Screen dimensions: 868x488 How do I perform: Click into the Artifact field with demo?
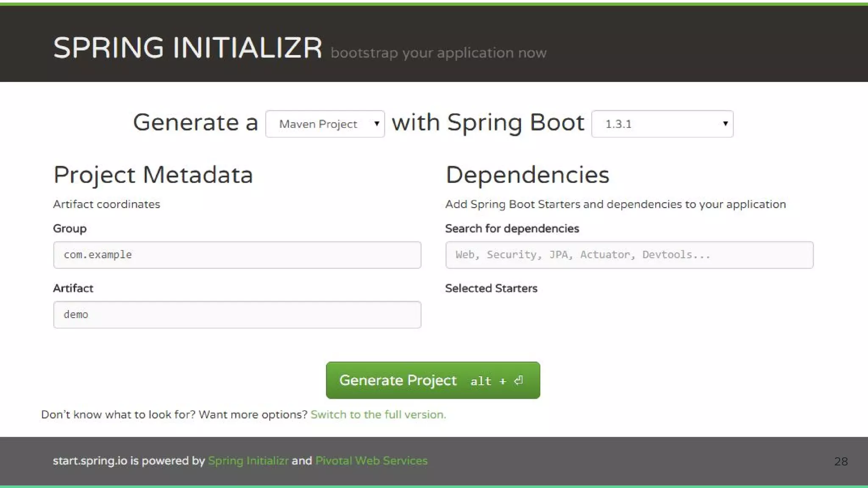click(237, 315)
